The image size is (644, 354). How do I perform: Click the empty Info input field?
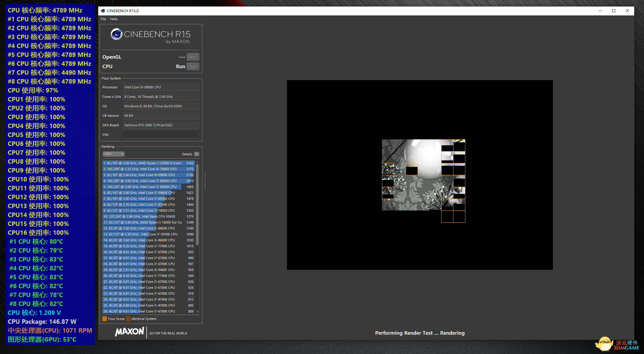point(161,135)
